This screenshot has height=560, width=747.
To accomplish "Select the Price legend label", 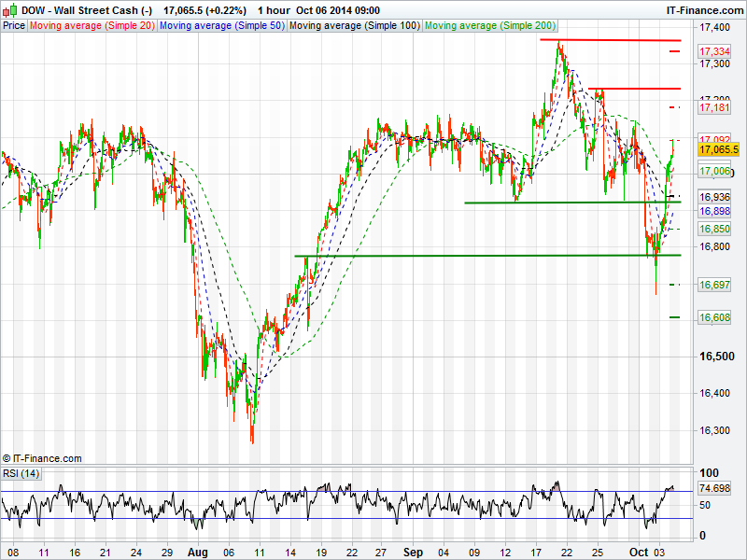I will [x=14, y=26].
